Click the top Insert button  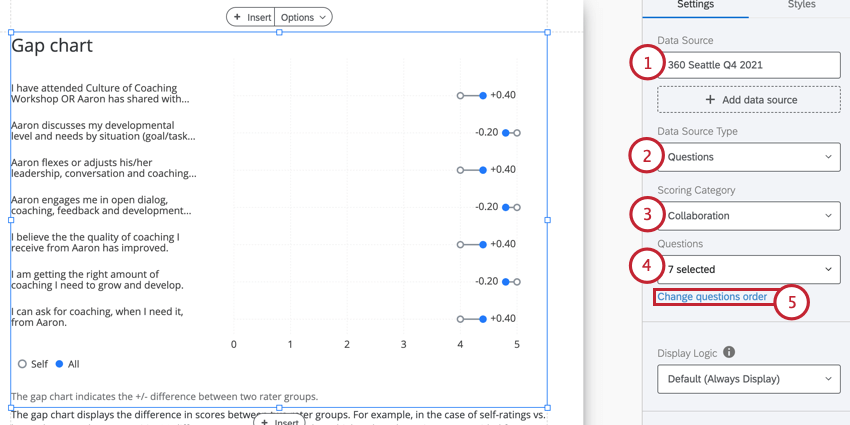[x=251, y=17]
